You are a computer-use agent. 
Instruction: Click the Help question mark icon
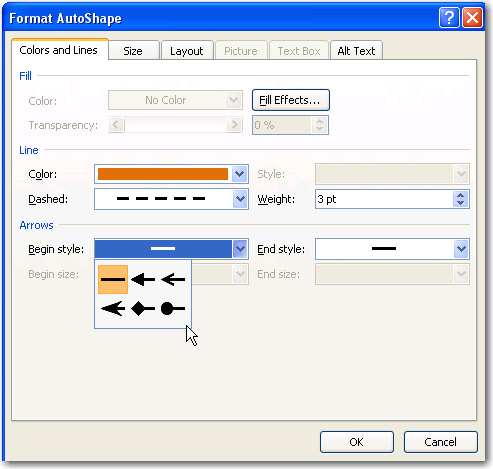tap(449, 17)
